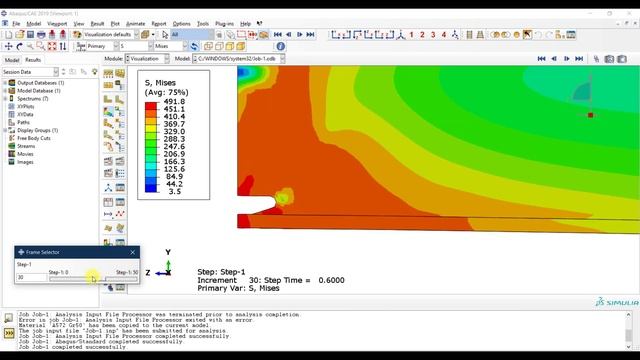Screen dimensions: 640x360
Task: Open the Result menu
Action: (97, 24)
